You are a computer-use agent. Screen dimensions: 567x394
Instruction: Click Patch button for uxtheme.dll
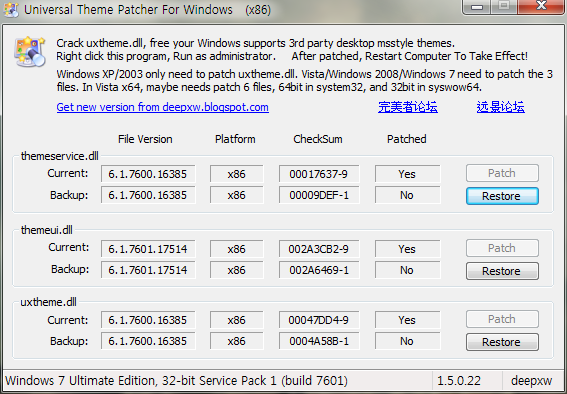pos(502,319)
